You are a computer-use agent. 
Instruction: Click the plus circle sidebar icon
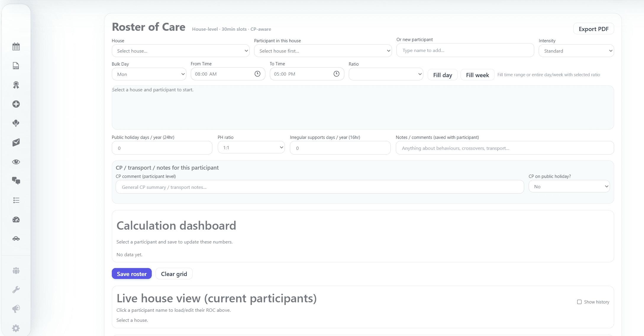16,104
